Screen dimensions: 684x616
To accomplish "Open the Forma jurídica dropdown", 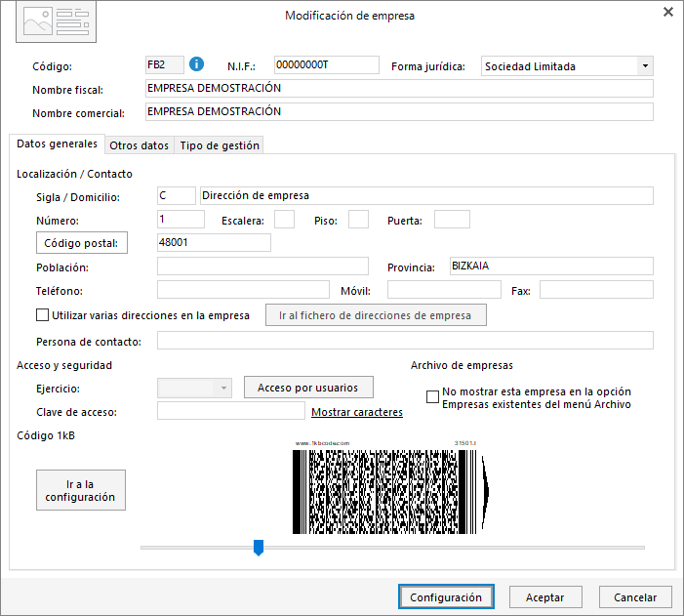I will [x=645, y=66].
